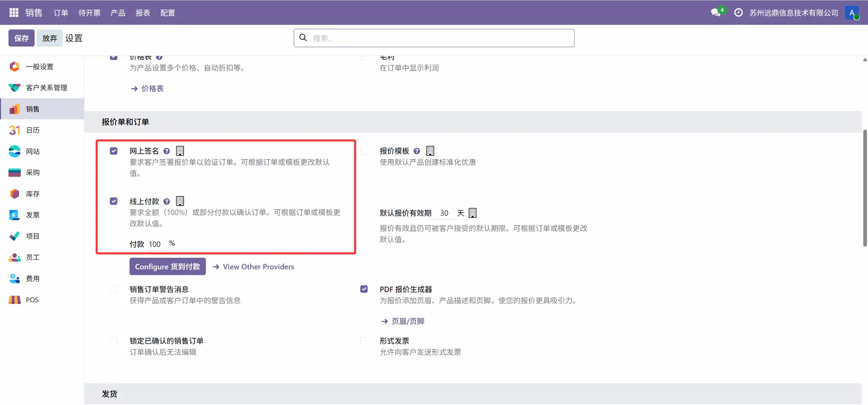Click the activities clock icon

coord(738,13)
